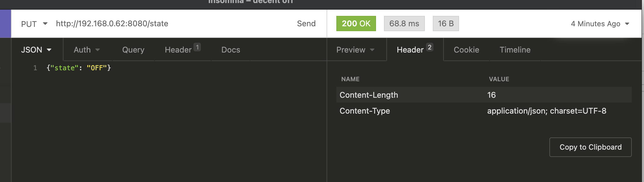Image resolution: width=644 pixels, height=182 pixels.
Task: Click the 68.8 ms response time tag
Action: coord(404,24)
